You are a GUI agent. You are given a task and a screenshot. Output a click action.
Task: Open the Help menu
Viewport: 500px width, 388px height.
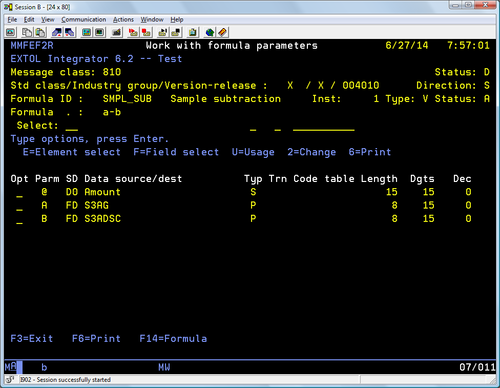coord(177,20)
